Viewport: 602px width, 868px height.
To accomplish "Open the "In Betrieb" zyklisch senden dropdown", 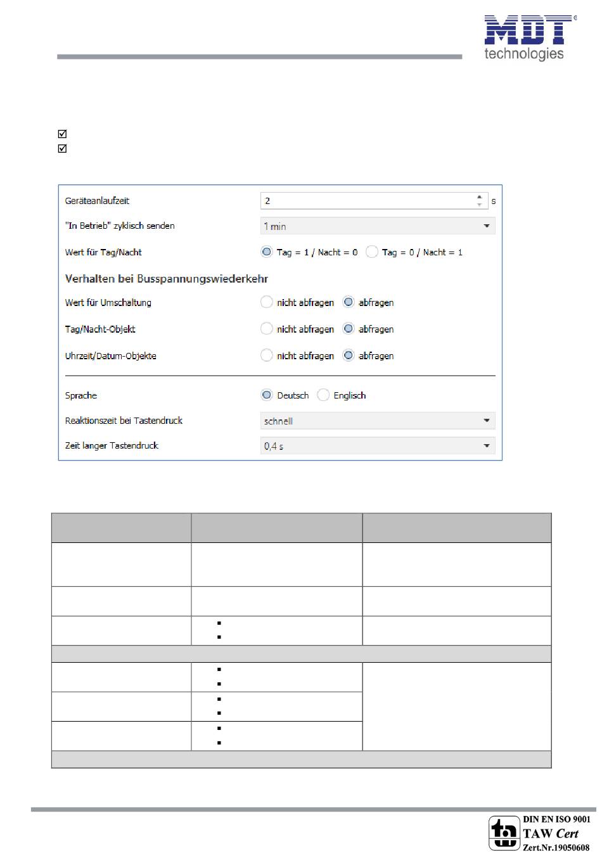I will (378, 226).
